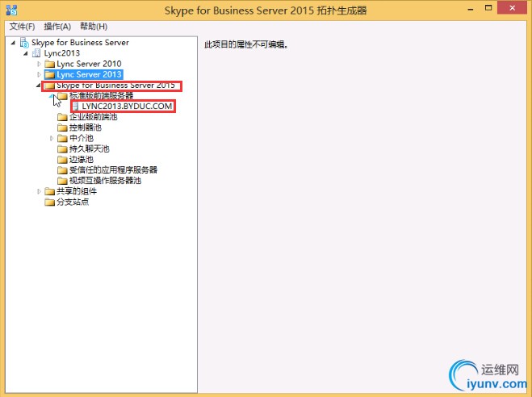The image size is (532, 397).
Task: Select the 共享的组件 label
Action: [77, 191]
